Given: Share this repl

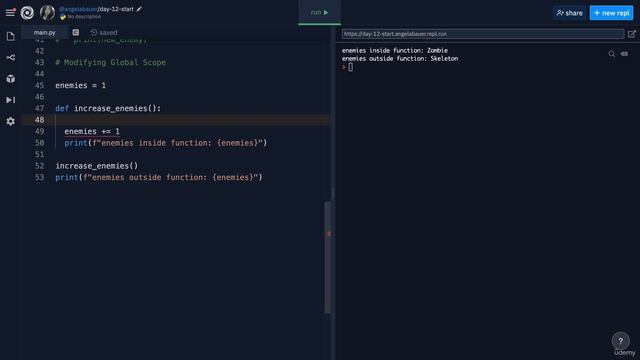Looking at the screenshot, I should point(569,13).
